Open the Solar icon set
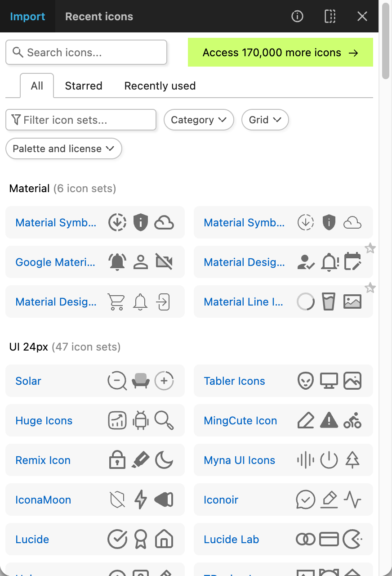The height and width of the screenshot is (576, 392). [x=28, y=381]
